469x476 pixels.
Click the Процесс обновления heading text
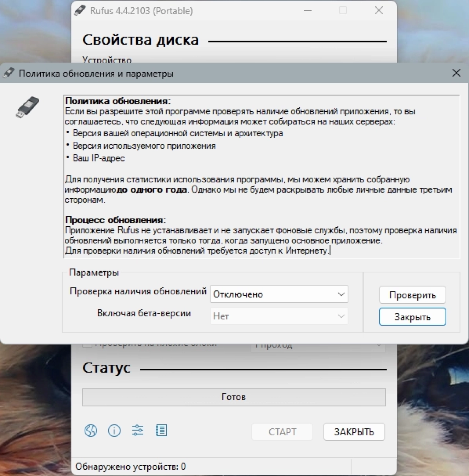[x=115, y=220]
